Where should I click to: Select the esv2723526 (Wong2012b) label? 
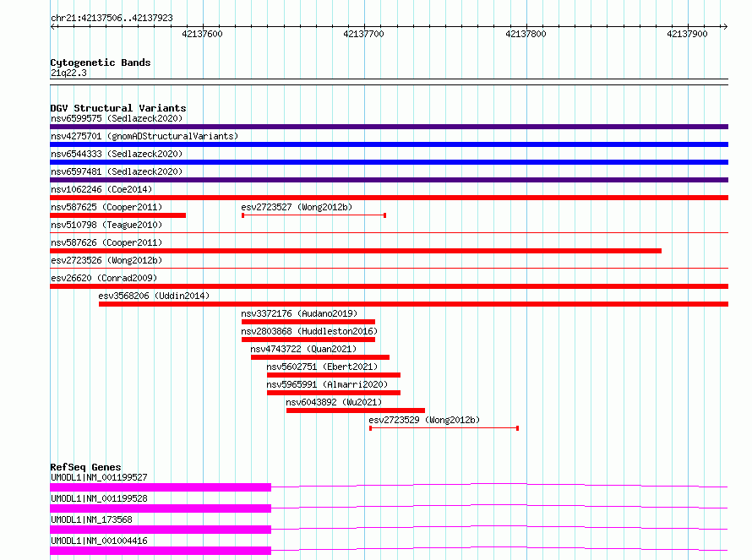coord(106,260)
